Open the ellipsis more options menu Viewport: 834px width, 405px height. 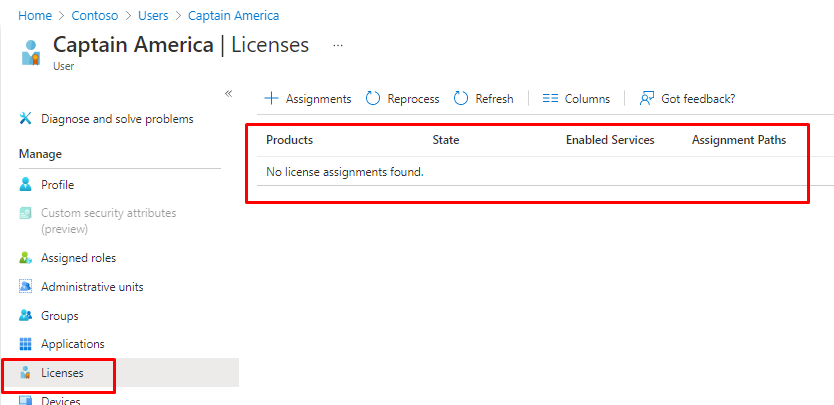[338, 46]
